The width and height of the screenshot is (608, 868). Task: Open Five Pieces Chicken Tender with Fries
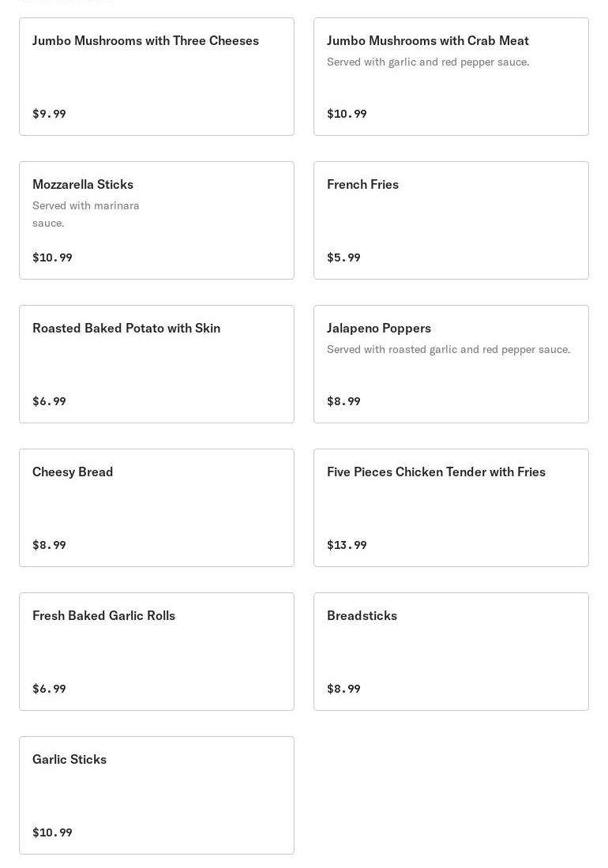point(451,508)
